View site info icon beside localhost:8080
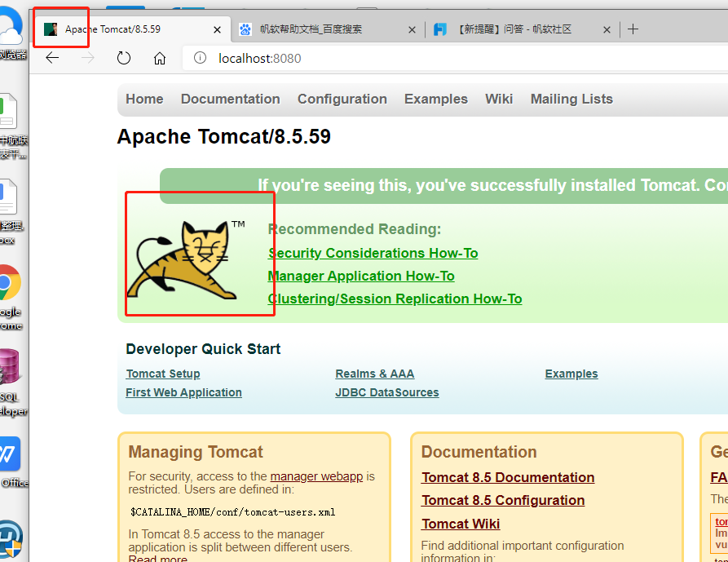Image resolution: width=728 pixels, height=562 pixels. point(200,58)
